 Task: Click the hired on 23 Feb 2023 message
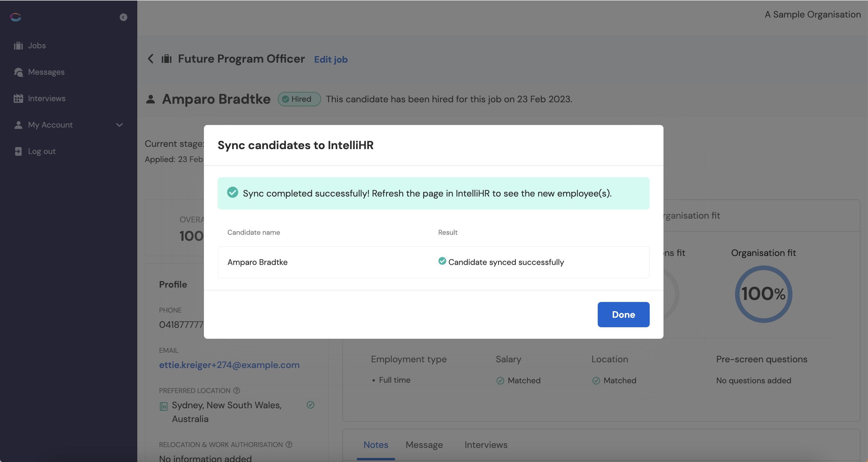tap(449, 99)
